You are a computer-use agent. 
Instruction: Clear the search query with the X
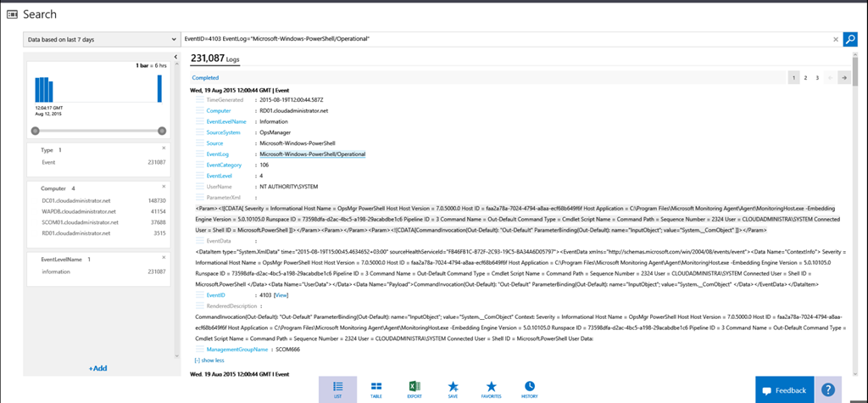click(x=835, y=39)
